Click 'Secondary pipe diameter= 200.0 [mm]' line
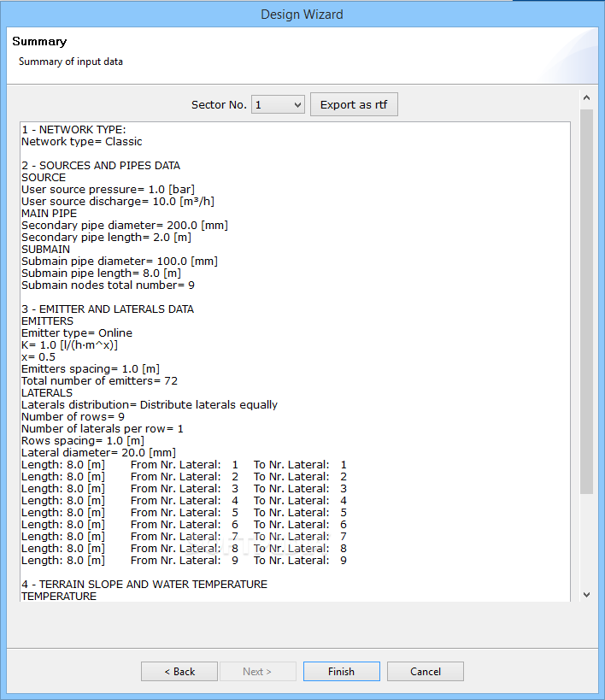 125,226
